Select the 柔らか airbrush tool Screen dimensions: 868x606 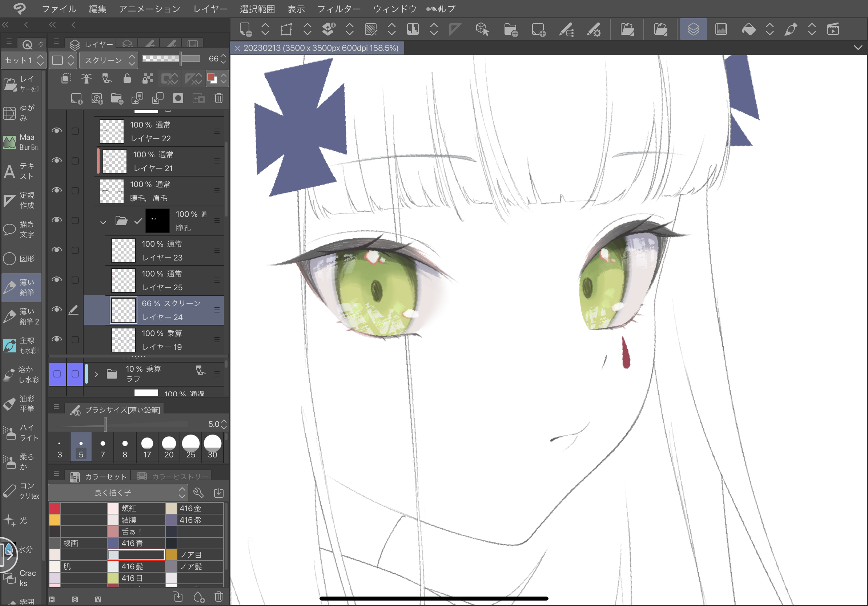(21, 462)
